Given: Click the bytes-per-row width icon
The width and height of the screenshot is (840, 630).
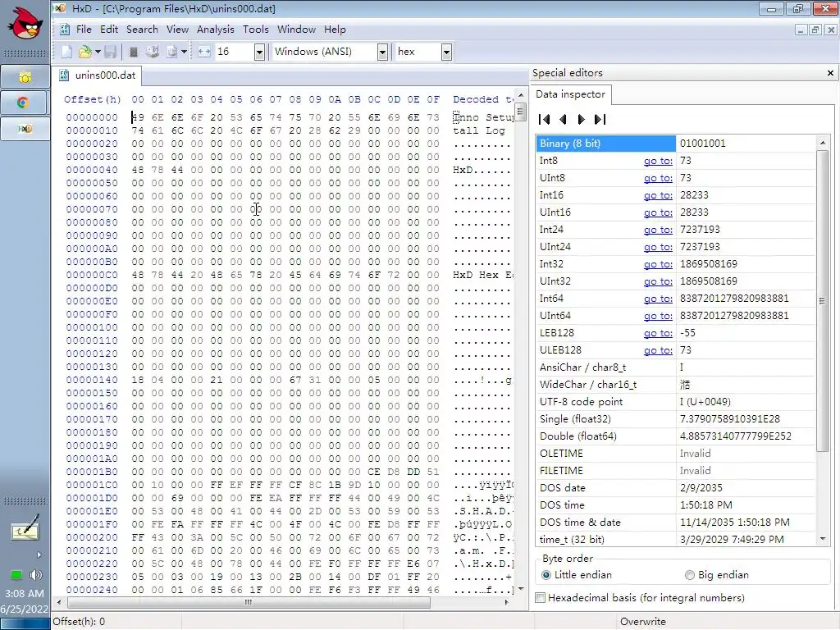Looking at the screenshot, I should coord(204,52).
